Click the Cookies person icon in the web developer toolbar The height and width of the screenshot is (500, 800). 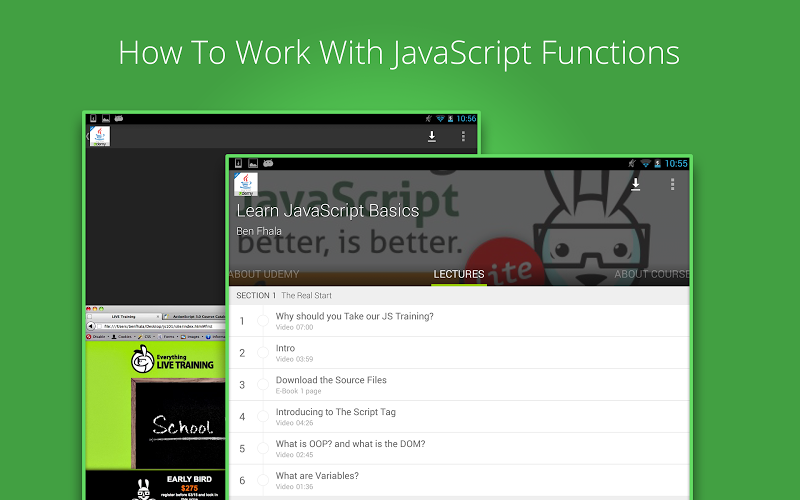coord(114,337)
